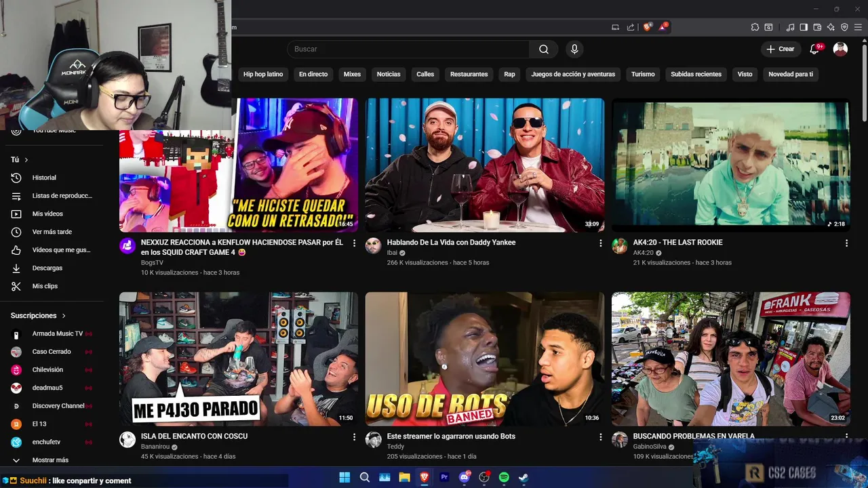Select Hip hop latino filter chip
The height and width of the screenshot is (488, 868).
pos(263,74)
